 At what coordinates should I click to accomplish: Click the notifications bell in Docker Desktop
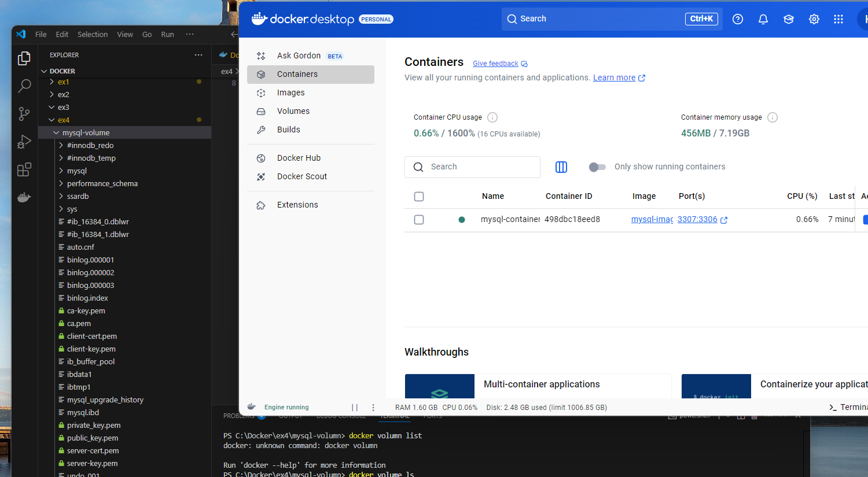[x=763, y=19]
